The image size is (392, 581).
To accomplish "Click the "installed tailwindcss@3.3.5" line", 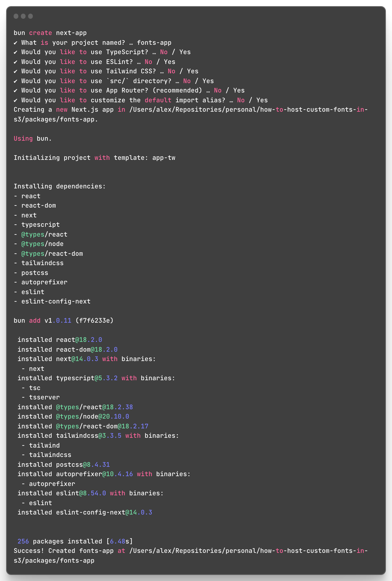I will pos(98,435).
